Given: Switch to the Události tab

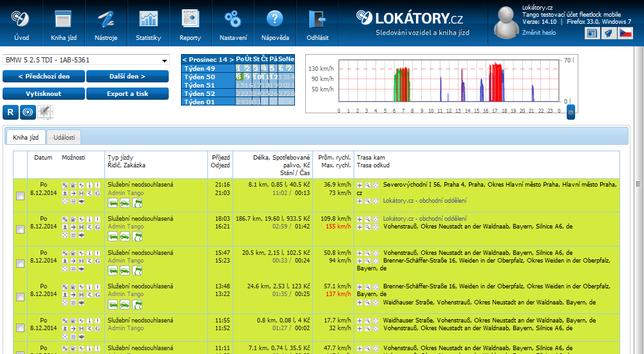Looking at the screenshot, I should [64, 137].
